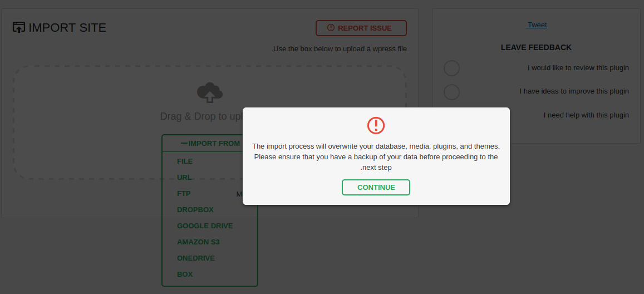Screen dimensions: 644x294
Task: Collapse Import From using minus icon
Action: pos(184,143)
